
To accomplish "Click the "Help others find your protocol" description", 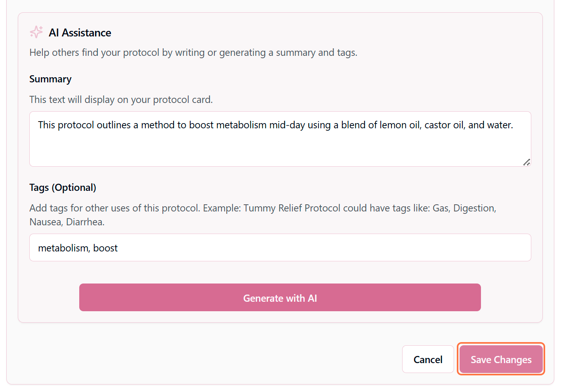I will [x=193, y=53].
